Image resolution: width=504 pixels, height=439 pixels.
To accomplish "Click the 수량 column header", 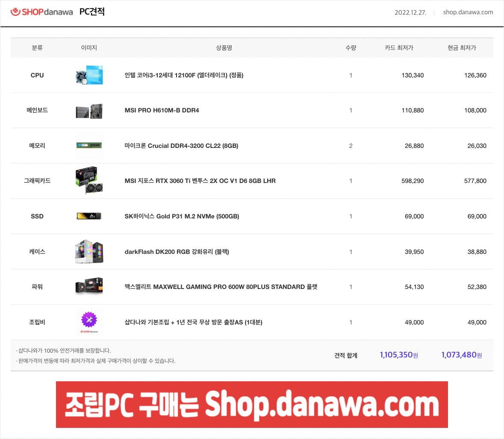I will click(351, 47).
